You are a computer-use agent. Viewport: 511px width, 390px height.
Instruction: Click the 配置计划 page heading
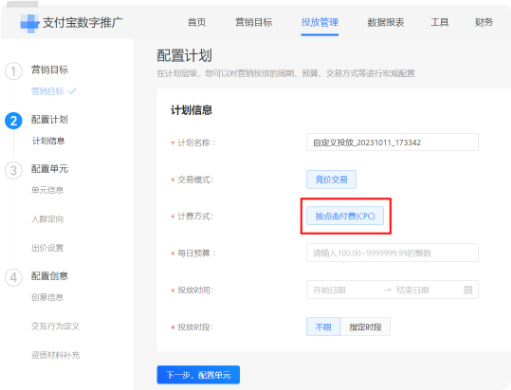click(184, 55)
